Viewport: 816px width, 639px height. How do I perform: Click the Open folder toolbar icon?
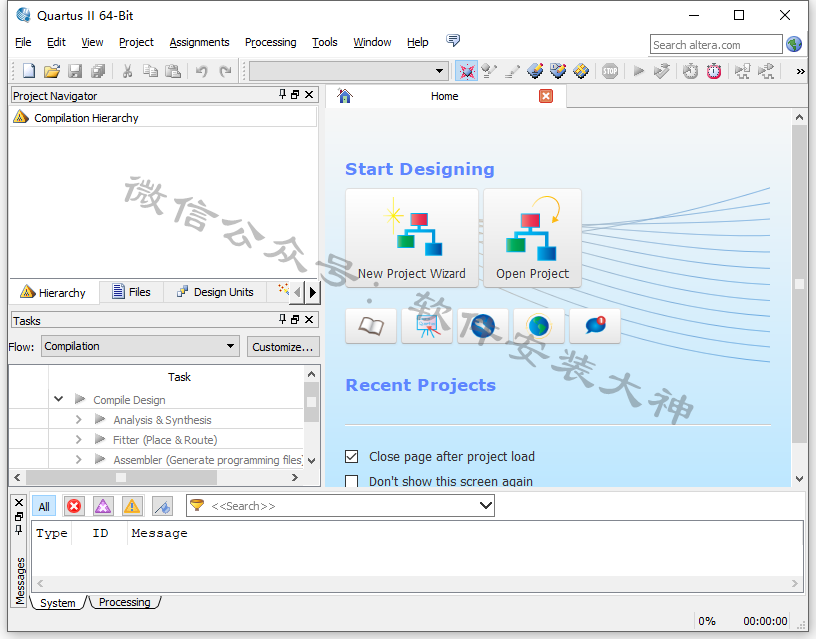tap(52, 71)
